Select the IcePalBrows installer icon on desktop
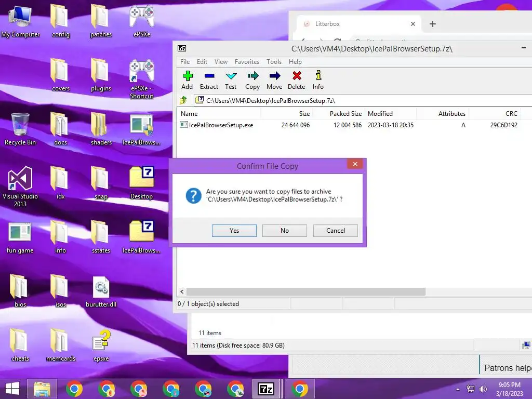The height and width of the screenshot is (399, 532). [x=141, y=129]
